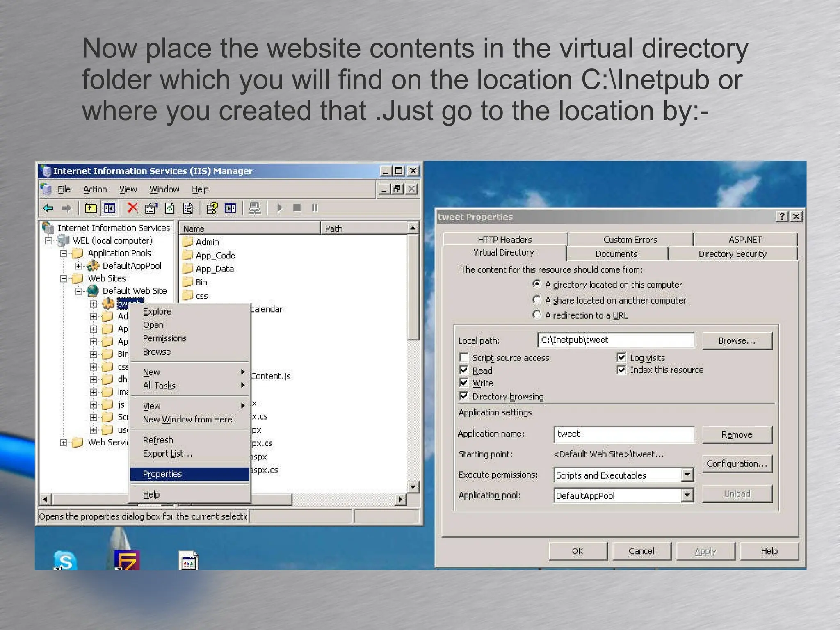
Task: Toggle the Directory browsing checkbox
Action: click(464, 396)
